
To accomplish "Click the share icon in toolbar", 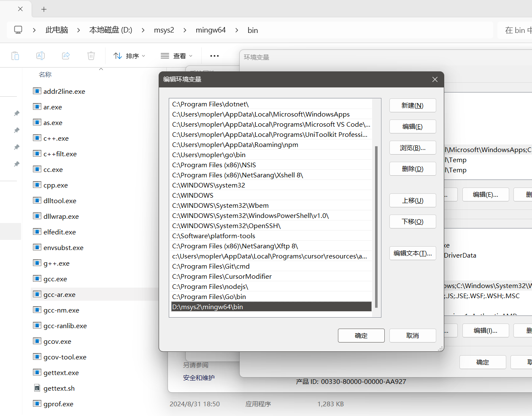I will coord(66,56).
